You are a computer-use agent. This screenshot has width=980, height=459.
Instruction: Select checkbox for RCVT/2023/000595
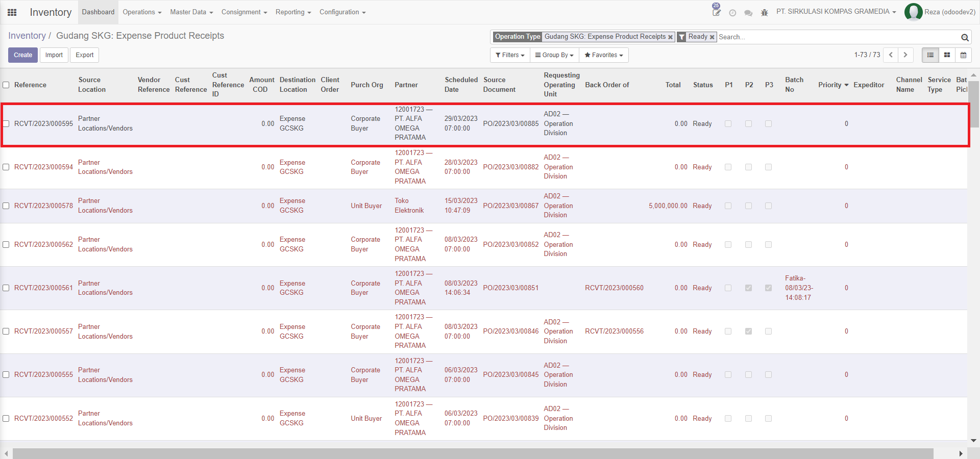coord(6,123)
